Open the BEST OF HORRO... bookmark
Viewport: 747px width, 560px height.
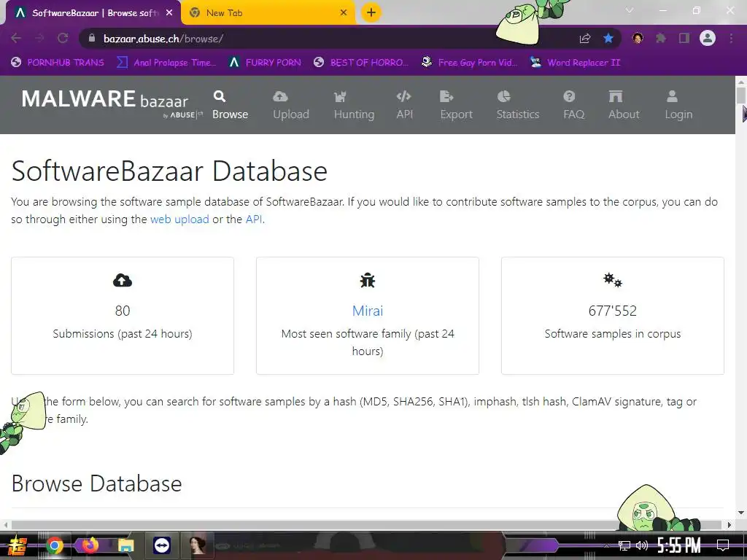[x=360, y=63]
